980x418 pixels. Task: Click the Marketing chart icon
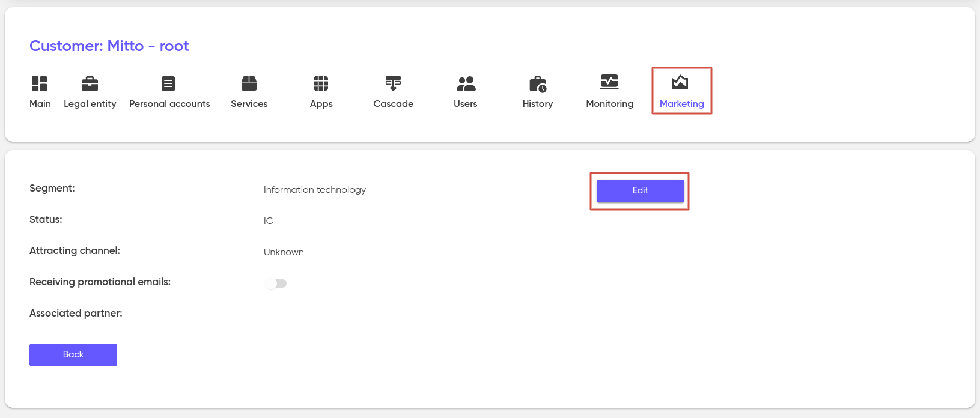[x=680, y=82]
